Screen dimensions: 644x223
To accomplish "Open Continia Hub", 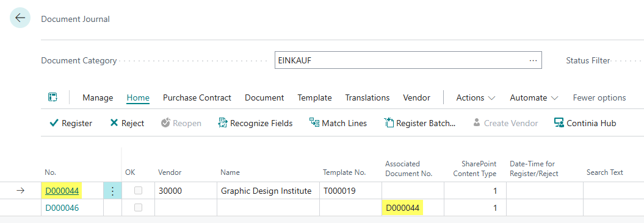I will pos(585,123).
